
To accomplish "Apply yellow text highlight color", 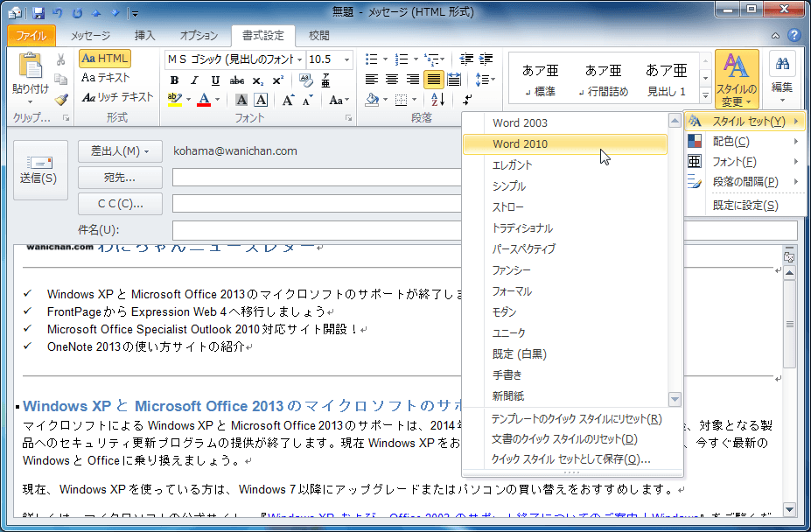I will (175, 100).
